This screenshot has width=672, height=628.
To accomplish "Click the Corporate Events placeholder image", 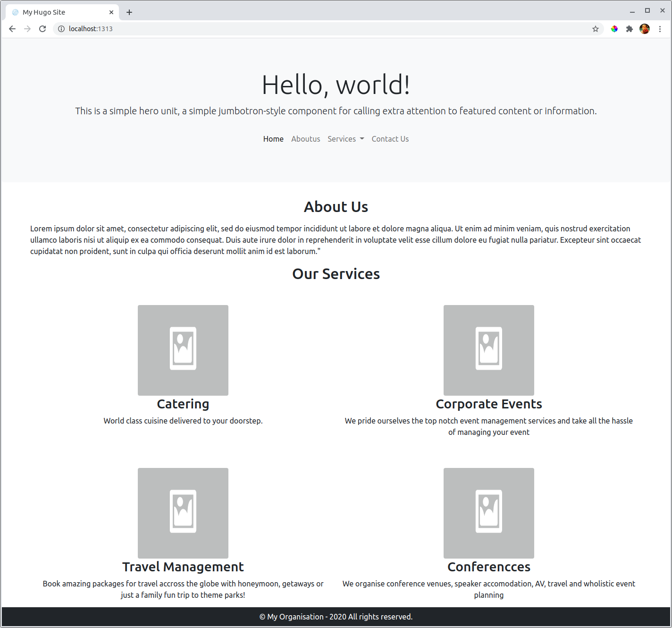I will pos(488,350).
